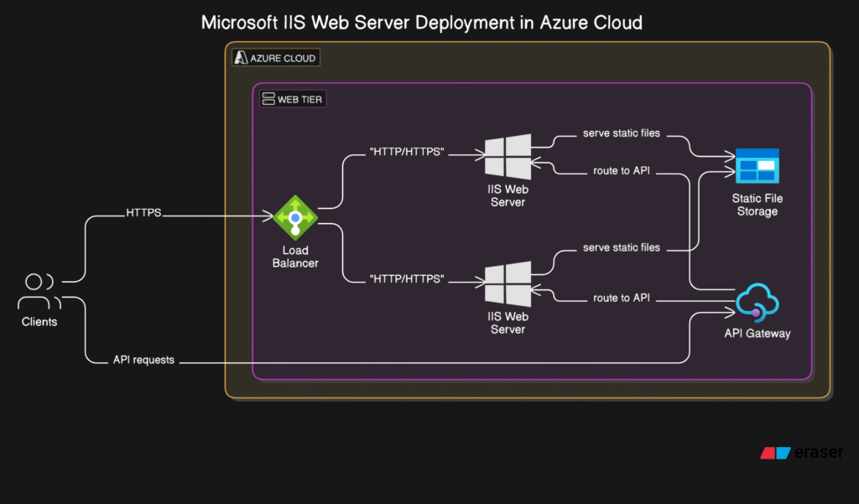
Task: Click the lower route to API label
Action: coord(622,298)
